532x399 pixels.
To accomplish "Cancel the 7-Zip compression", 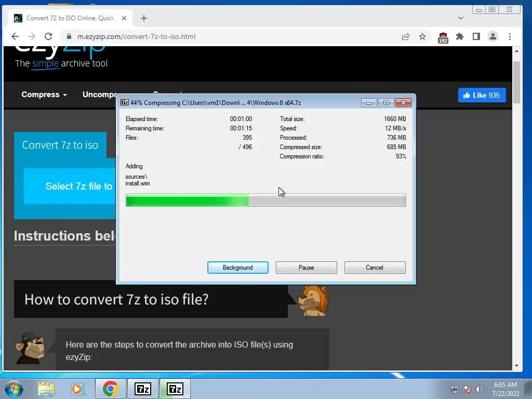I will [x=375, y=268].
